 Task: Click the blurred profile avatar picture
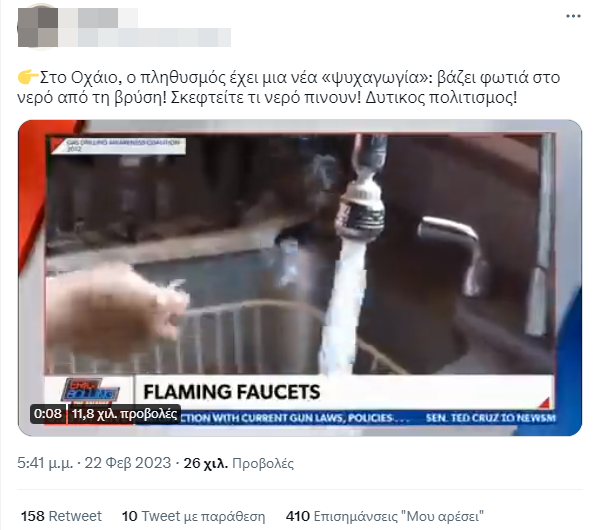coord(38,27)
